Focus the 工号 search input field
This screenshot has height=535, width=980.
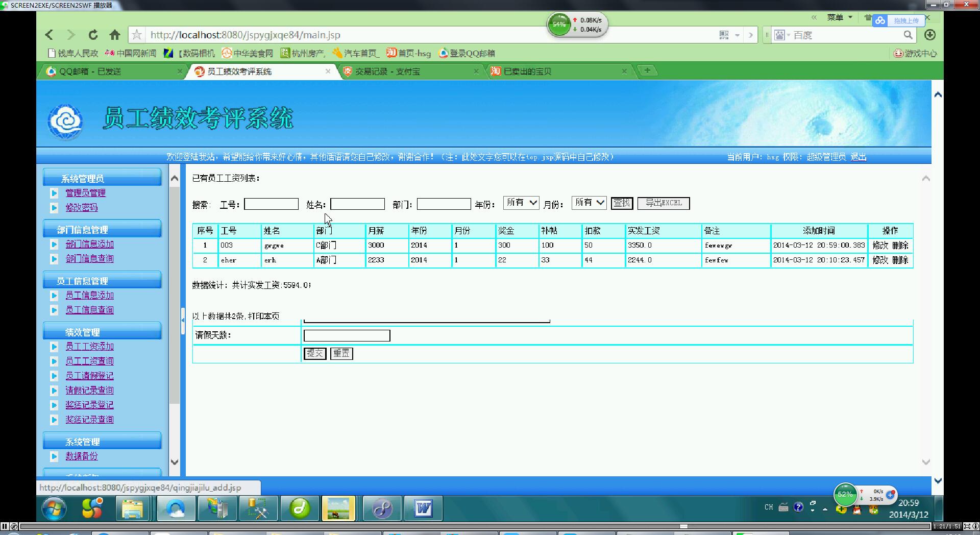tap(271, 204)
